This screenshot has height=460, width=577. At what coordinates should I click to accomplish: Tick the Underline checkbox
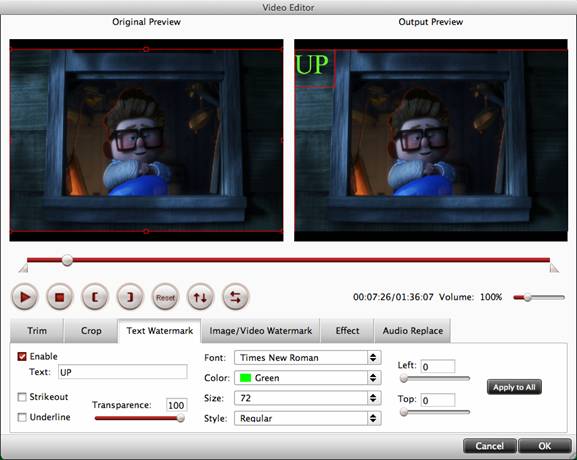click(x=22, y=417)
